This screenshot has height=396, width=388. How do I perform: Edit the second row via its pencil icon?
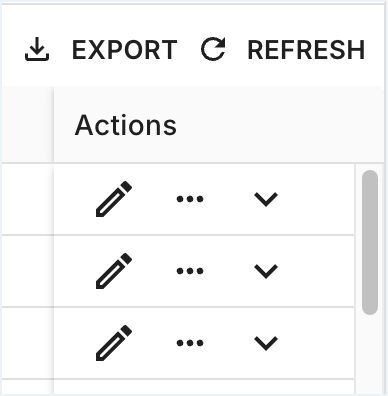click(x=114, y=271)
